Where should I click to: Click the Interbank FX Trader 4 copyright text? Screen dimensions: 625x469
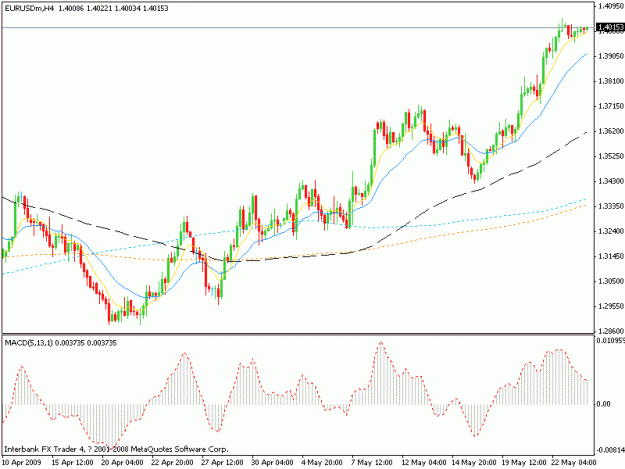pos(116,449)
